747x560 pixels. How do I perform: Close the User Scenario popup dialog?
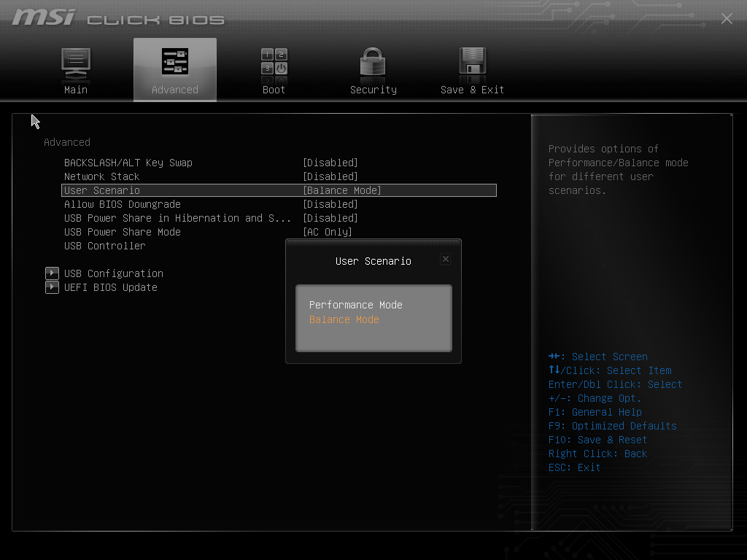[446, 259]
